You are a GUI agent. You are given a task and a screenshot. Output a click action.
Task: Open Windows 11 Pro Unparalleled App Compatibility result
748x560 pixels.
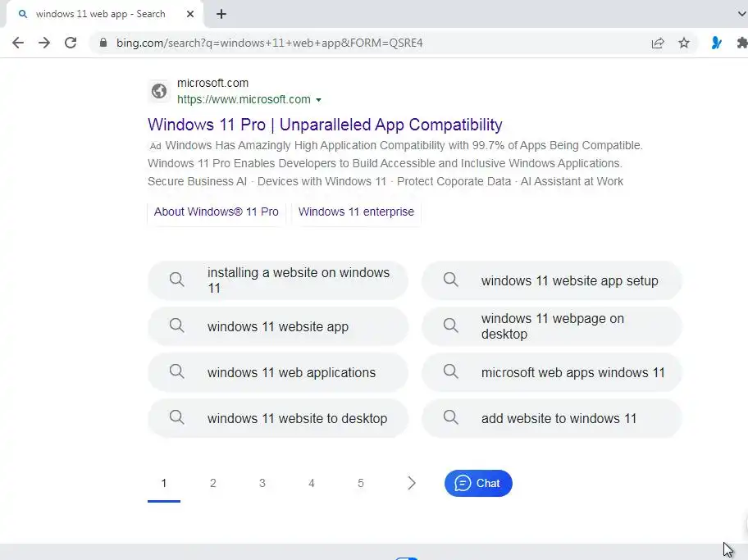tap(325, 125)
